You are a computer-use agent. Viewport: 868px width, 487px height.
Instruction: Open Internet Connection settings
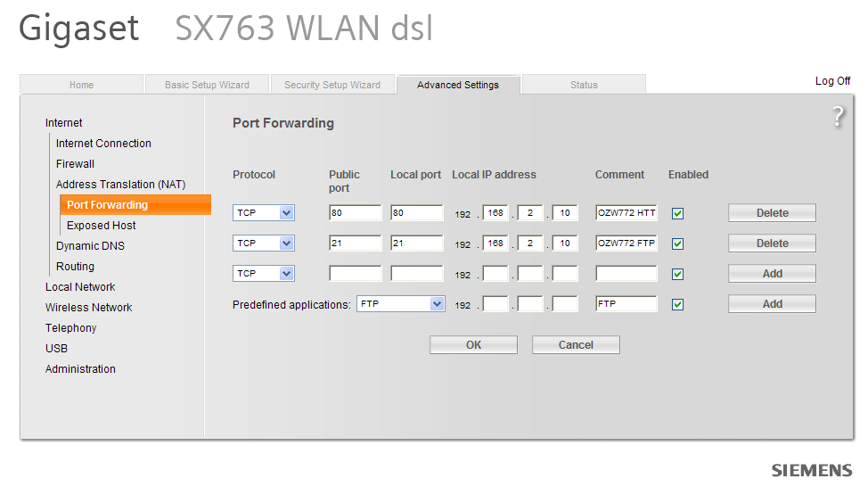tap(103, 143)
